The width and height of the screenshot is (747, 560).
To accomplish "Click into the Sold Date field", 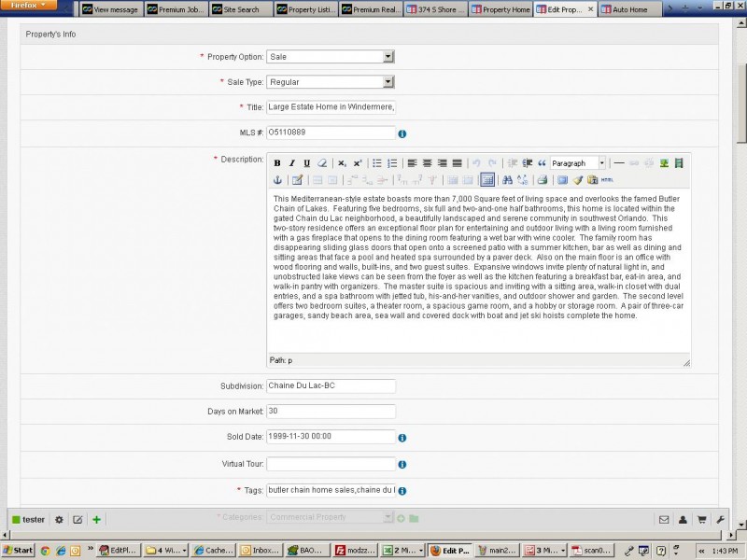I will click(x=331, y=436).
